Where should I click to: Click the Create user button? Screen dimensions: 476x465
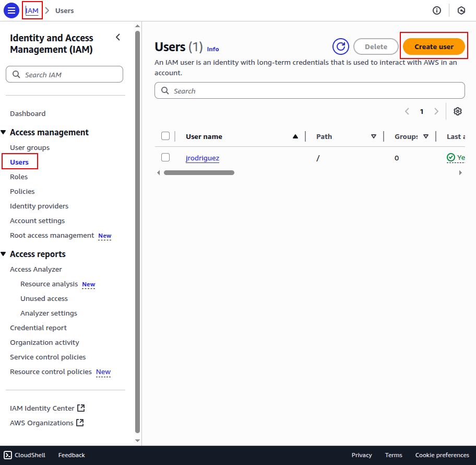click(434, 47)
